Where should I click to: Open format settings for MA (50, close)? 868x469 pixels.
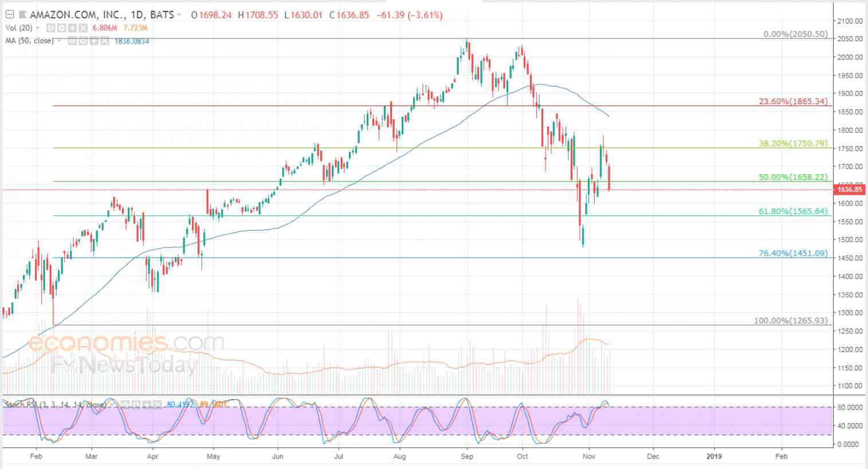[83, 41]
